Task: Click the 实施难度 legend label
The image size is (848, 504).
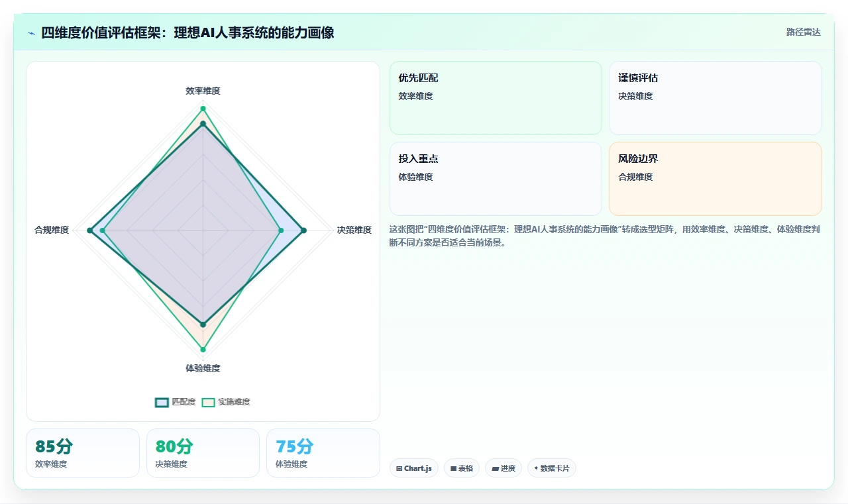Action: click(234, 402)
